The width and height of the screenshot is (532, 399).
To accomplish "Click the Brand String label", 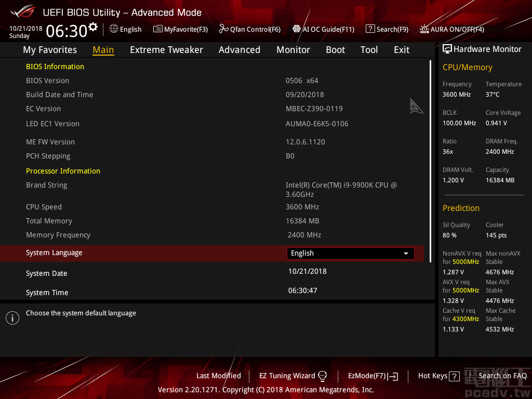I will [46, 185].
